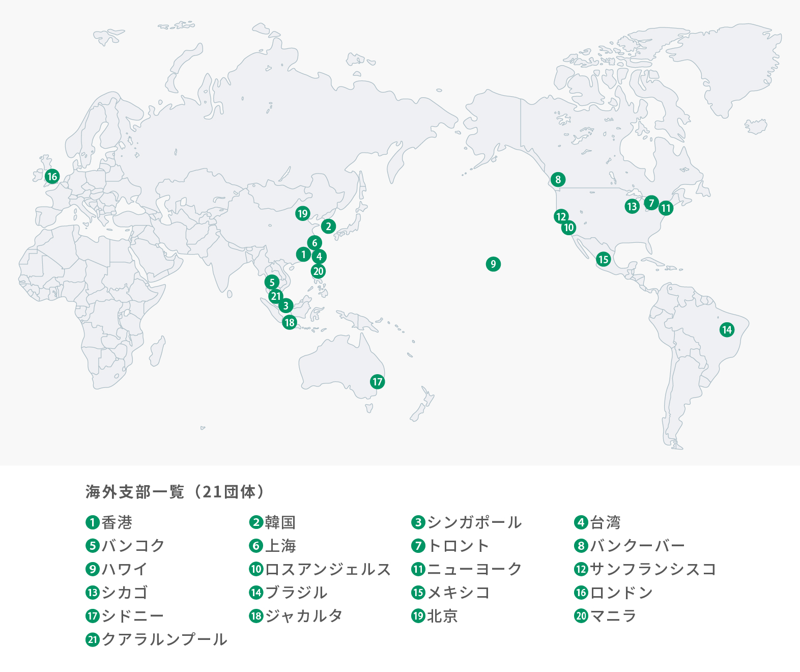Click map marker 2 over Korea
800x672 pixels.
click(328, 226)
